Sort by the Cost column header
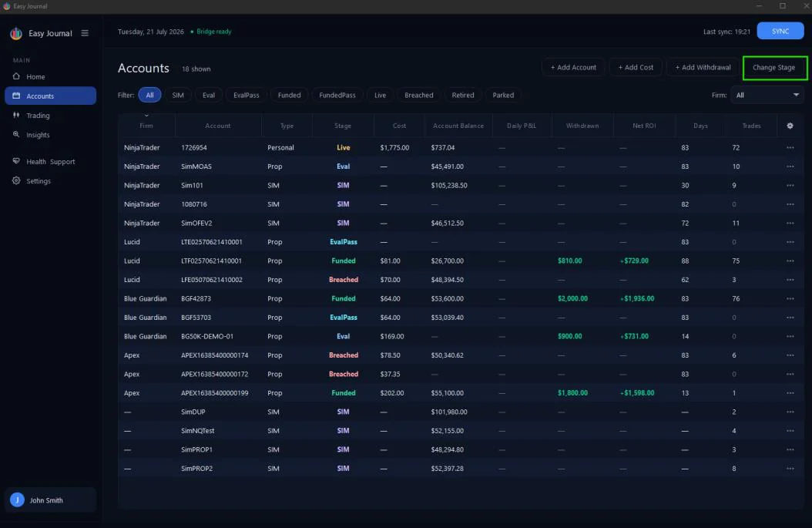The height and width of the screenshot is (528, 812). click(x=399, y=126)
